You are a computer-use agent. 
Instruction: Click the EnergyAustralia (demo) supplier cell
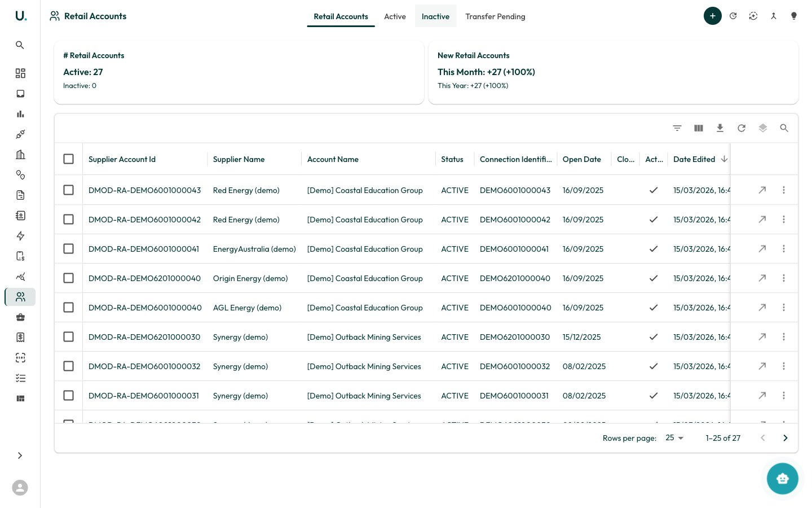(x=254, y=249)
